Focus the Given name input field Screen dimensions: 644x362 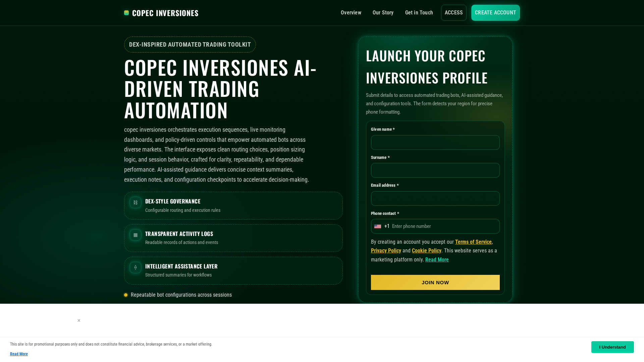tap(435, 142)
